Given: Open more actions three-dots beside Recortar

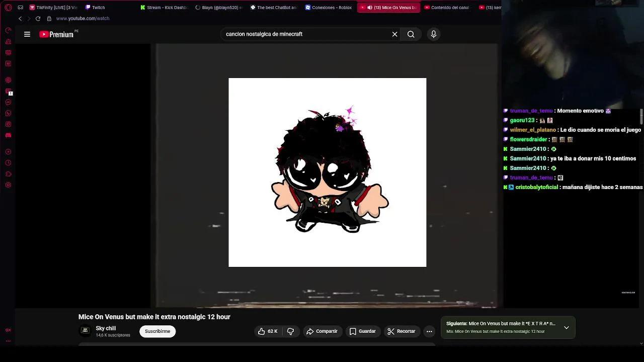Looking at the screenshot, I should tap(429, 331).
